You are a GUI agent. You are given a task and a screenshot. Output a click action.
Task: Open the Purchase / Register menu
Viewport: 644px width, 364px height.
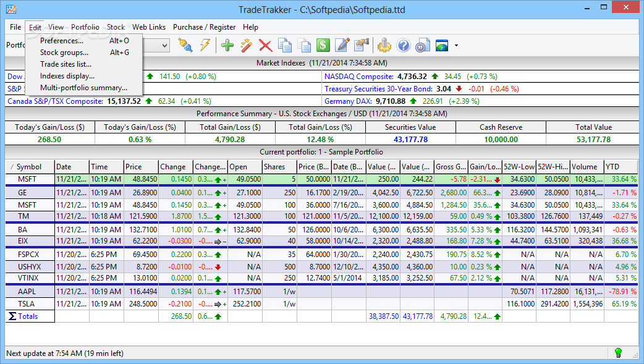tap(204, 27)
